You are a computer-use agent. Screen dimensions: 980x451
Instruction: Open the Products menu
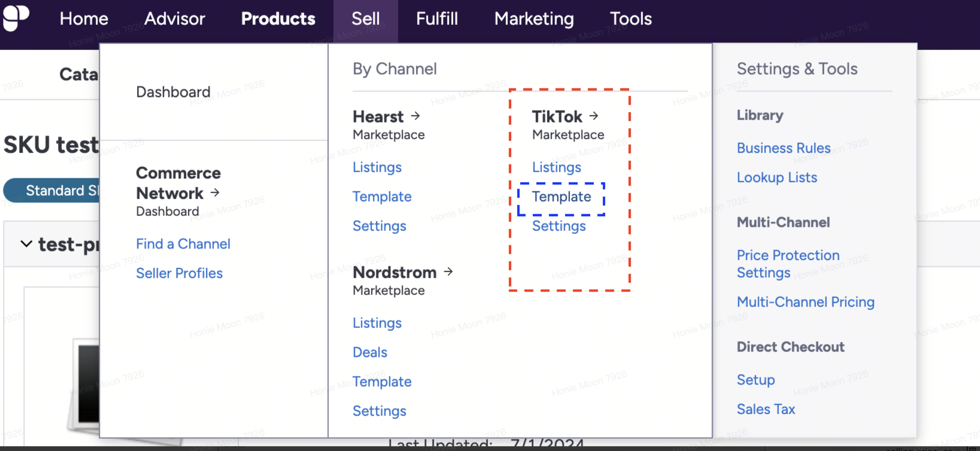coord(278,19)
